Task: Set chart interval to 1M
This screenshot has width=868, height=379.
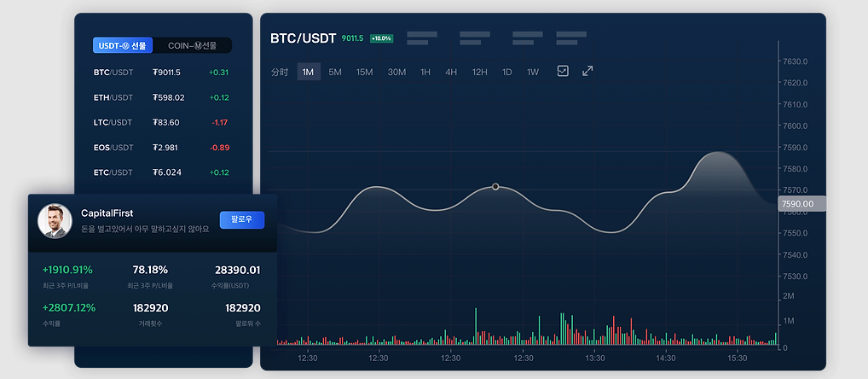Action: point(308,73)
